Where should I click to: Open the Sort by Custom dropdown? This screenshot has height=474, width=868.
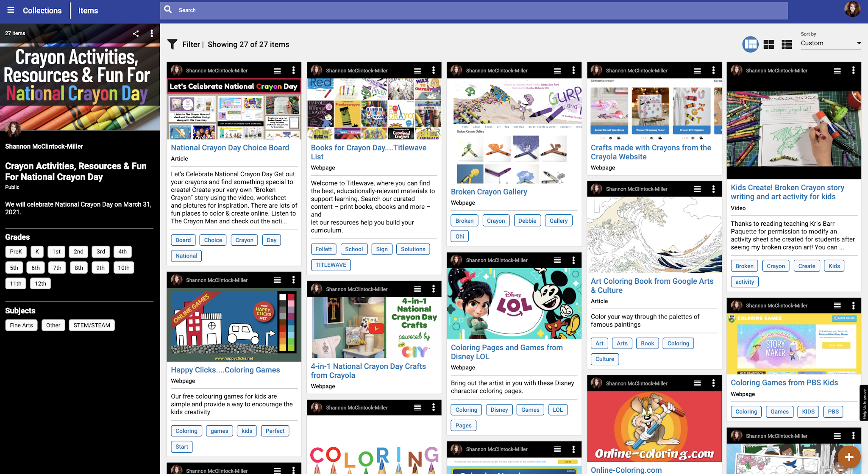(x=830, y=43)
